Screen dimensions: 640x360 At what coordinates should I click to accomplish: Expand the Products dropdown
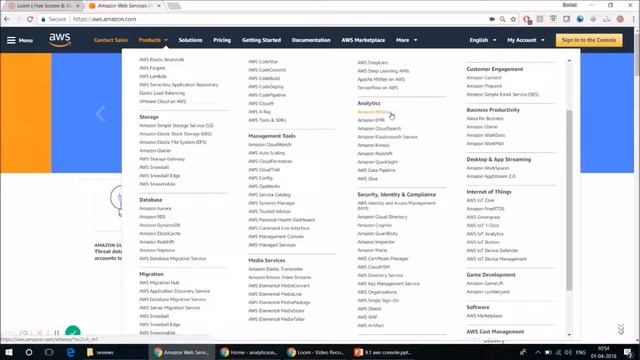pyautogui.click(x=153, y=40)
